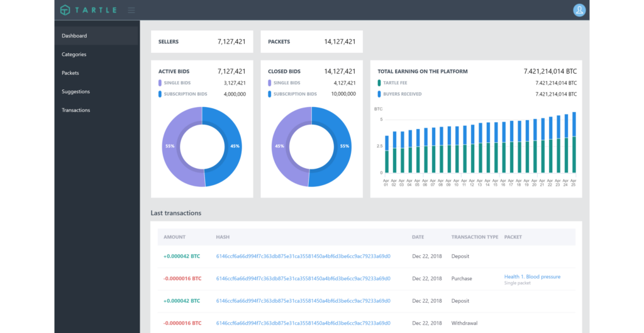Click the Tartle Fee green legend swatch
Viewport: 644px width, 333px height.
tap(379, 83)
